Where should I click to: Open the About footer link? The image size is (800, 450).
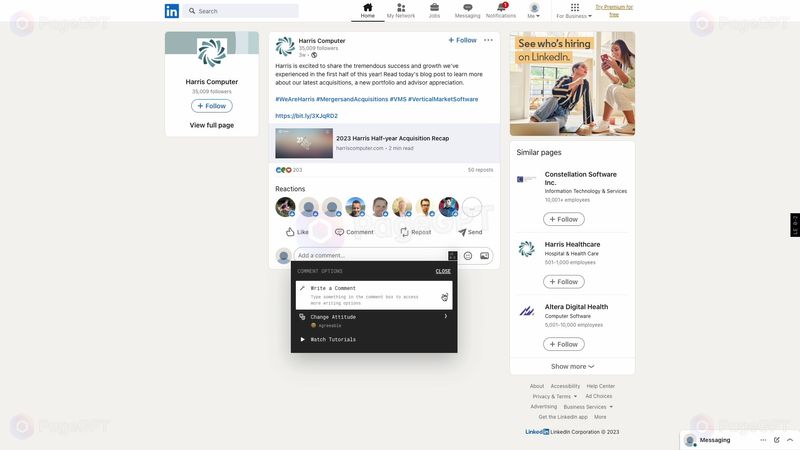pos(537,386)
